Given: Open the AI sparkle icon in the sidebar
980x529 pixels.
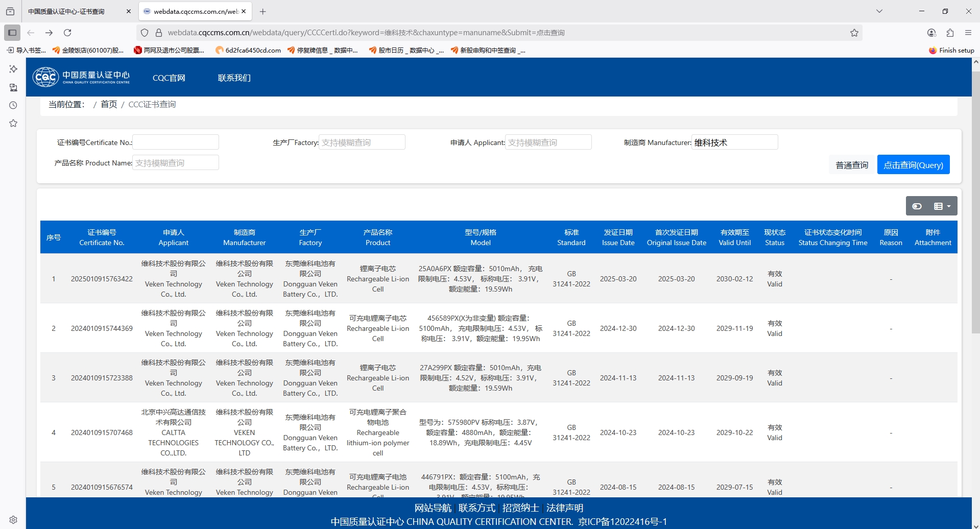Looking at the screenshot, I should click(13, 69).
